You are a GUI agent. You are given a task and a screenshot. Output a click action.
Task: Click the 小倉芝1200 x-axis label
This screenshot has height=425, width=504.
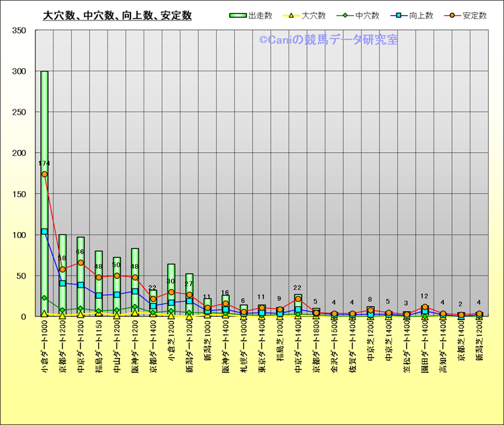(171, 348)
